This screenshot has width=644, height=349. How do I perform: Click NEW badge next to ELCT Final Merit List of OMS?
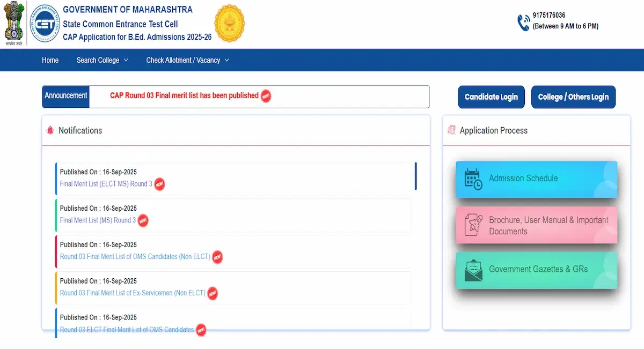point(201,330)
